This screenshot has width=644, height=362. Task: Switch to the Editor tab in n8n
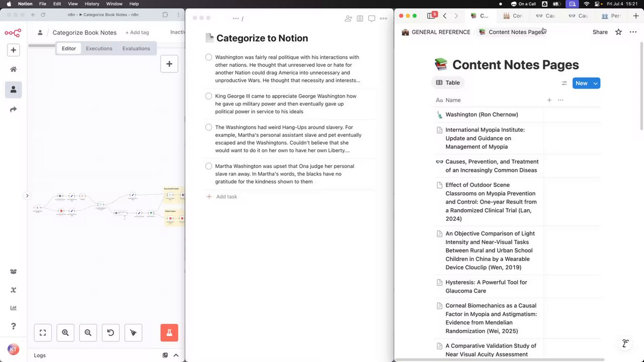69,48
